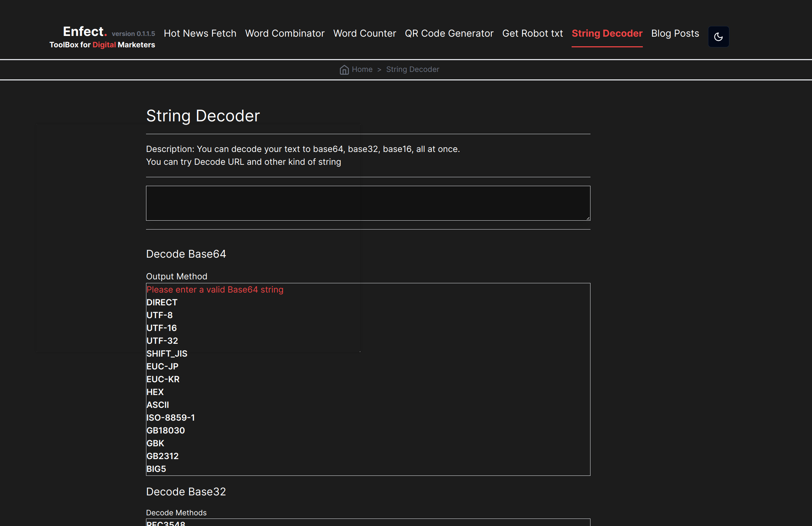Select UTF-8 as Base64 output method
Viewport: 812px width, 526px height.
159,315
